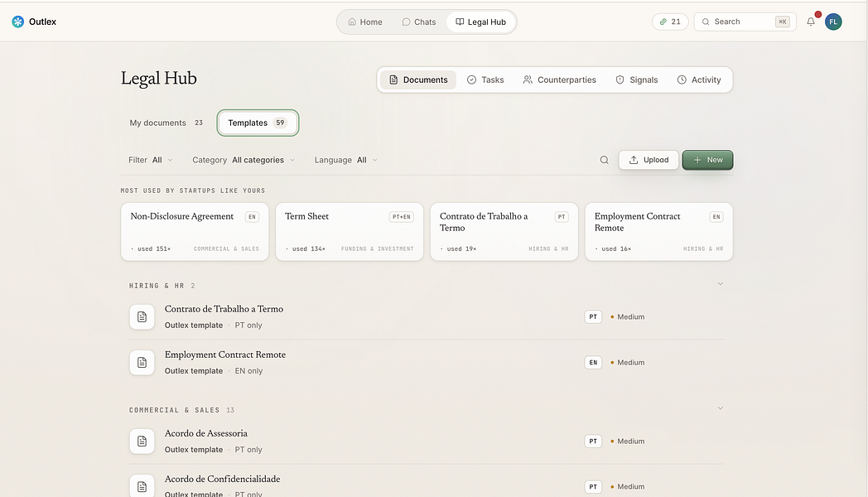This screenshot has height=497, width=868.
Task: Open Contrato de Trabalho a Termo list row title
Action: click(224, 309)
